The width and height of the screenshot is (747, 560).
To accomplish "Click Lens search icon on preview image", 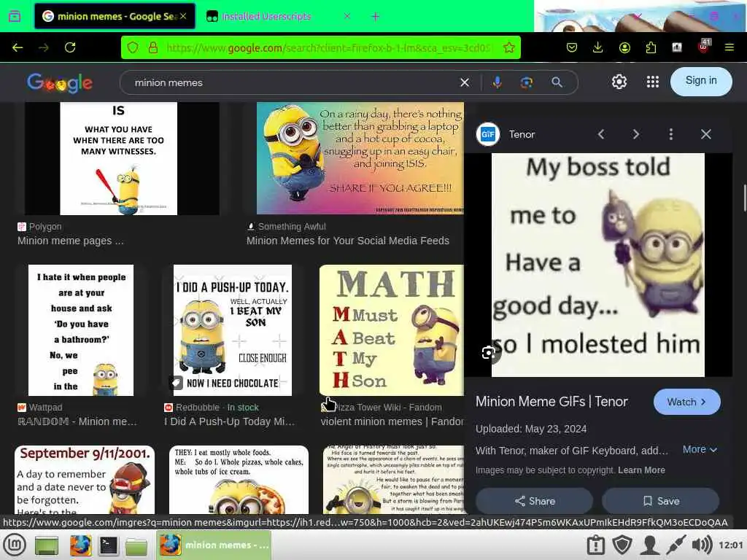I will coord(489,353).
